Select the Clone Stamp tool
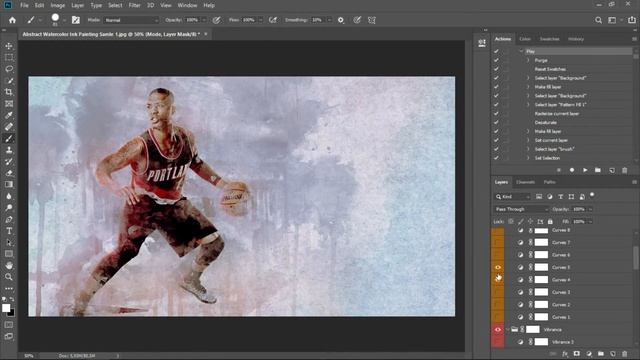Viewport: 640px width, 360px height. click(9, 150)
